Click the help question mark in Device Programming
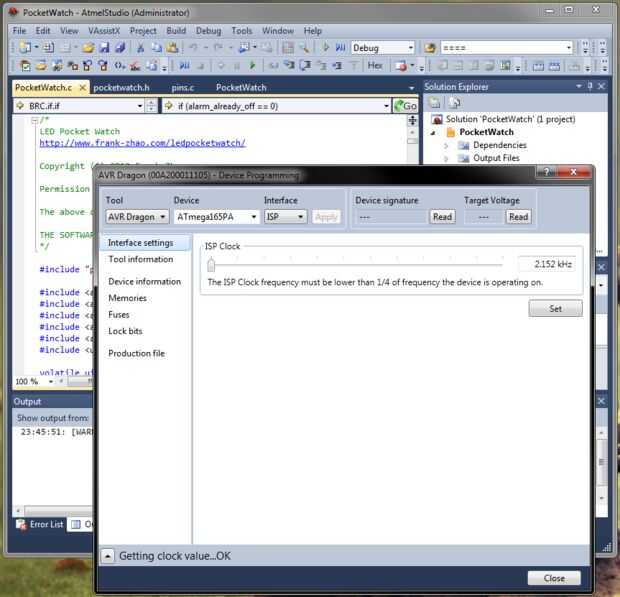This screenshot has height=597, width=620. [x=546, y=172]
